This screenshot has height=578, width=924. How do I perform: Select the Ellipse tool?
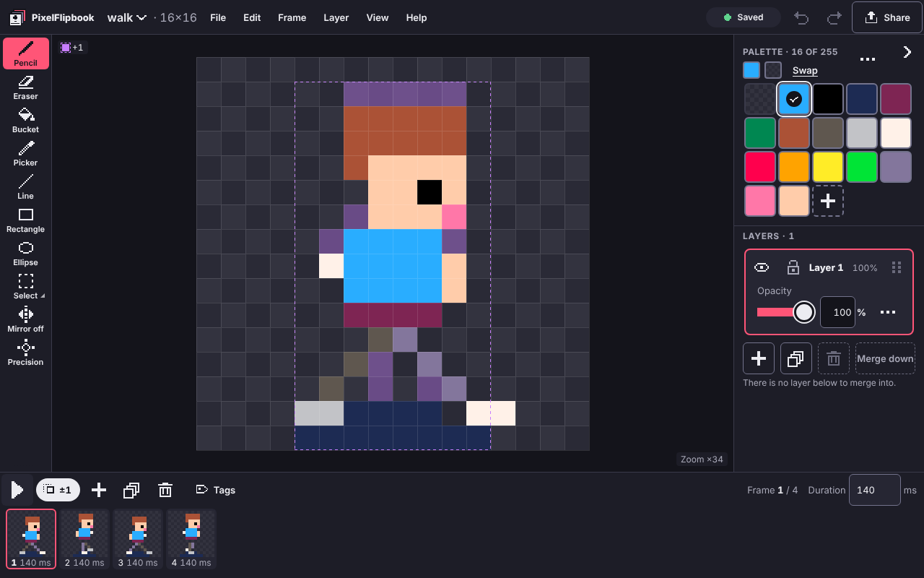point(26,253)
